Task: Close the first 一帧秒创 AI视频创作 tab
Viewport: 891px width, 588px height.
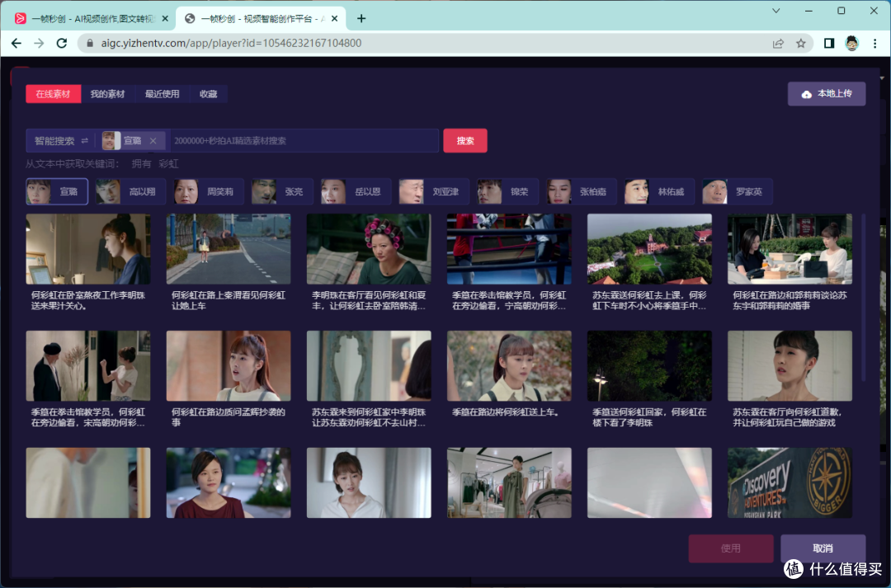Action: coord(165,19)
